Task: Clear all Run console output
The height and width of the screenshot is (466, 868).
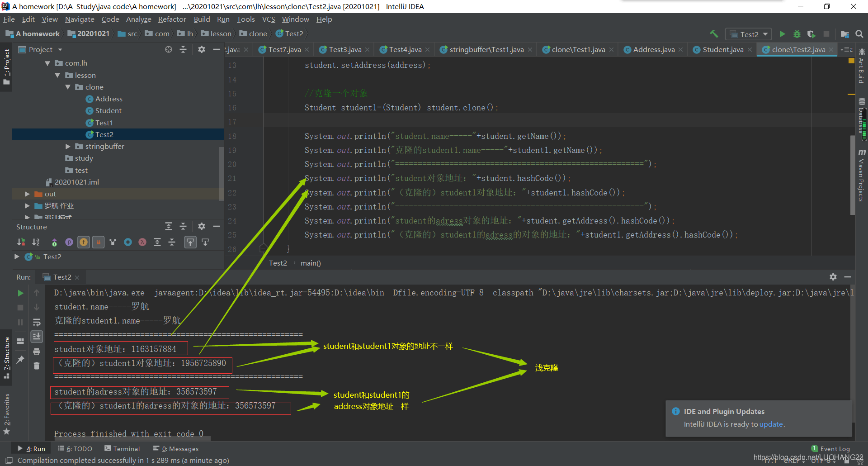Action: click(37, 366)
